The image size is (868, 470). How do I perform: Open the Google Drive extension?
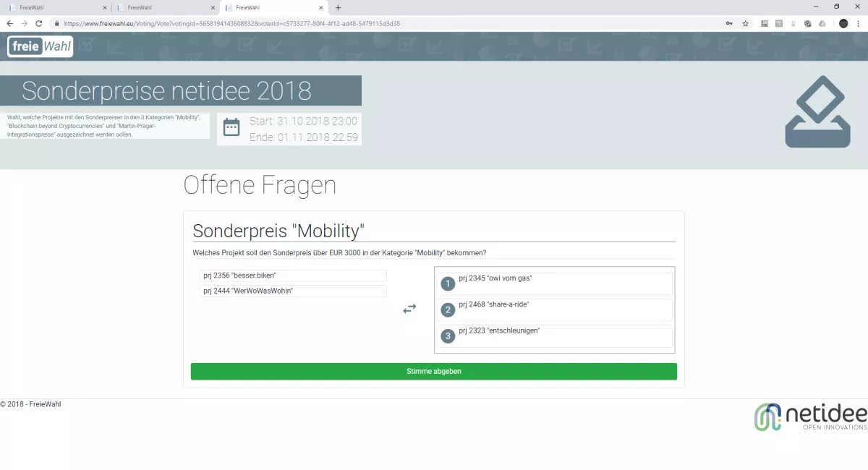[x=822, y=23]
